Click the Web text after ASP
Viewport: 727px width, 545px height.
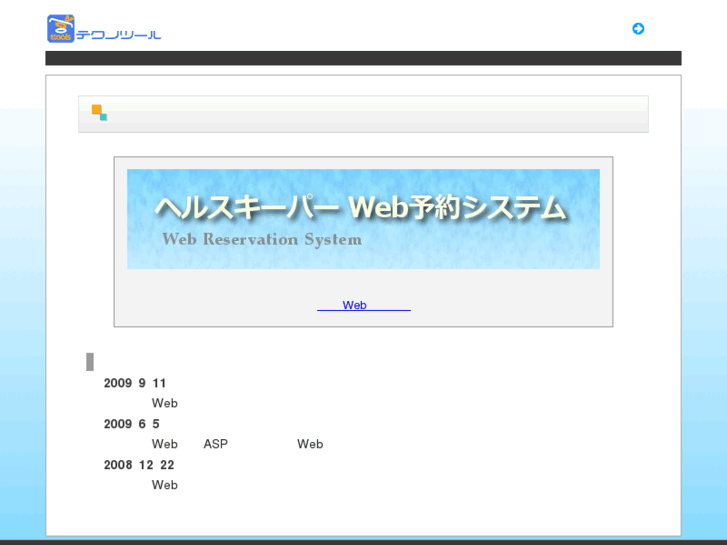[310, 444]
